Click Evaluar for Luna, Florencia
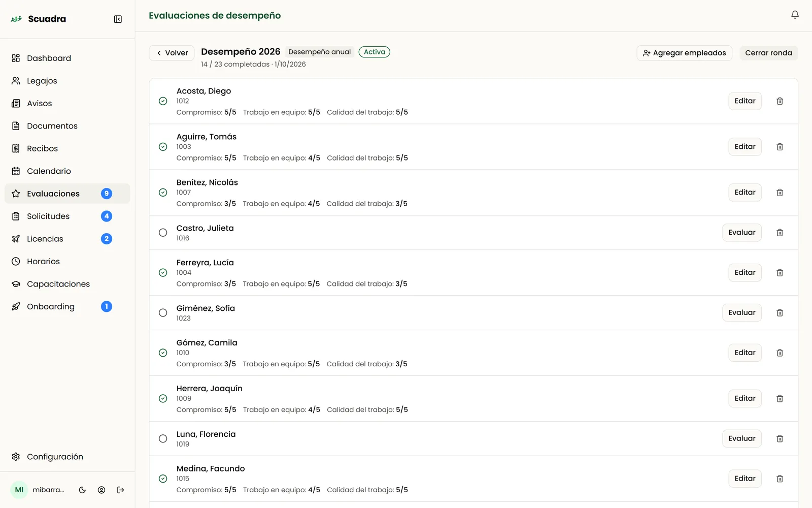 pos(741,438)
